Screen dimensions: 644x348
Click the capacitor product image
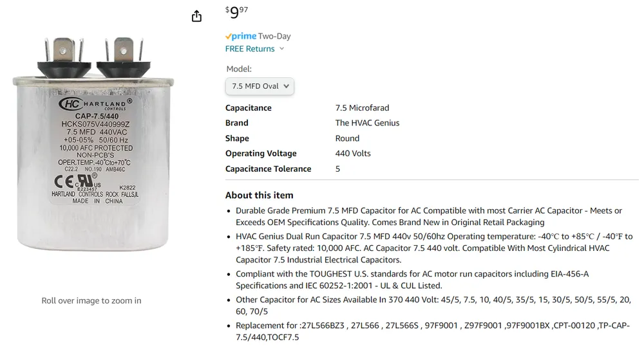[x=92, y=148]
